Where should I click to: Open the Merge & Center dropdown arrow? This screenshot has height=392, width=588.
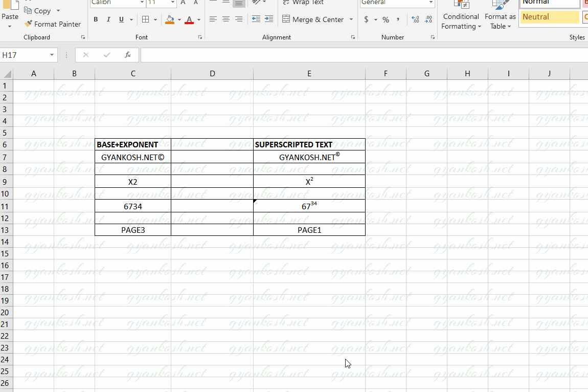tap(351, 19)
